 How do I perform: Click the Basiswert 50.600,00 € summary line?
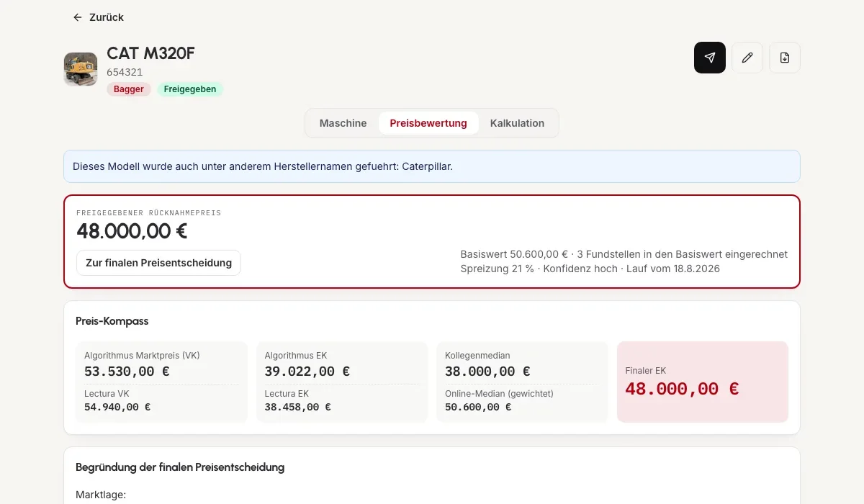point(624,254)
